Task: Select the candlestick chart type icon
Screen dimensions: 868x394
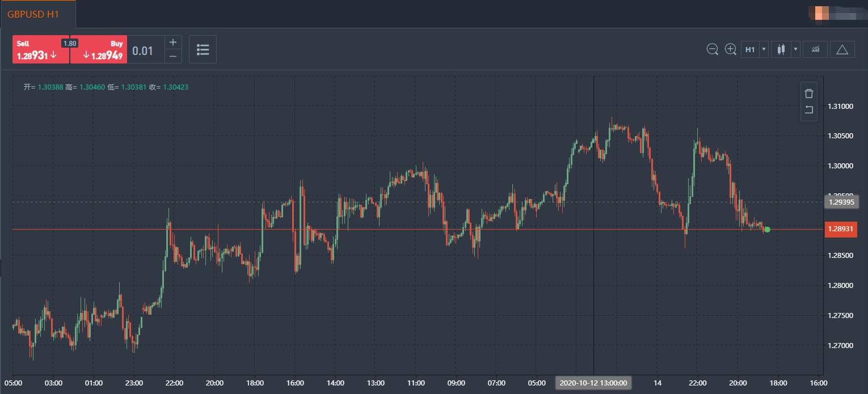Action: point(781,49)
